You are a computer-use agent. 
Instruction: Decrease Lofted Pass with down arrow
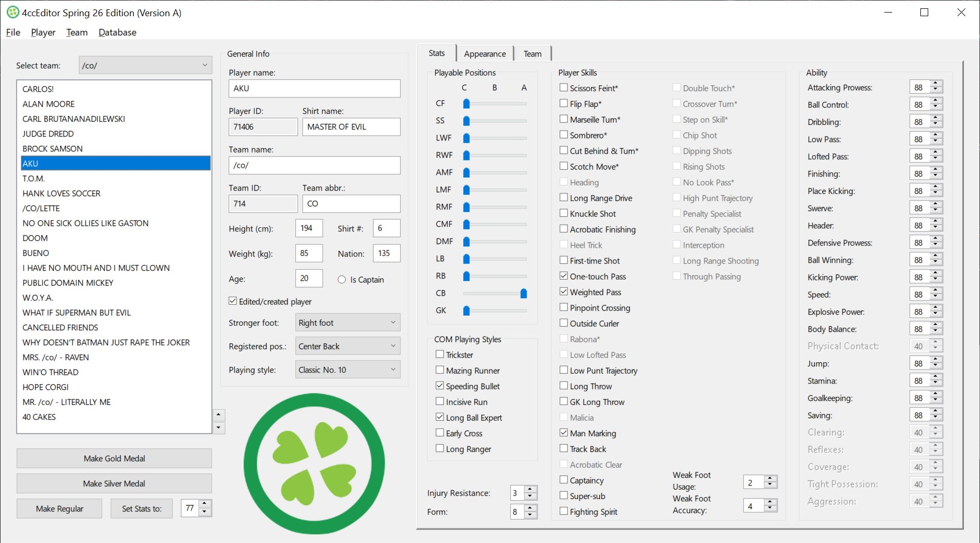point(937,160)
